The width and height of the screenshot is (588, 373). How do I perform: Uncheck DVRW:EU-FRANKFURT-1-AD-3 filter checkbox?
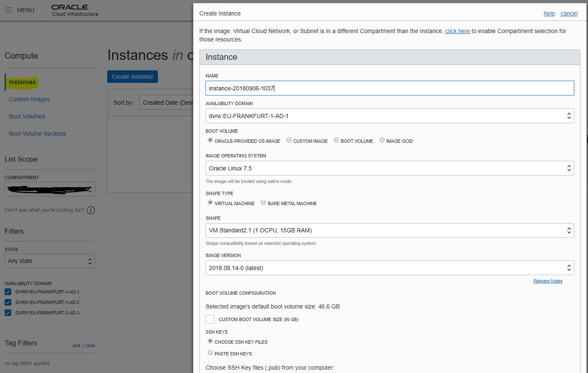click(x=8, y=313)
